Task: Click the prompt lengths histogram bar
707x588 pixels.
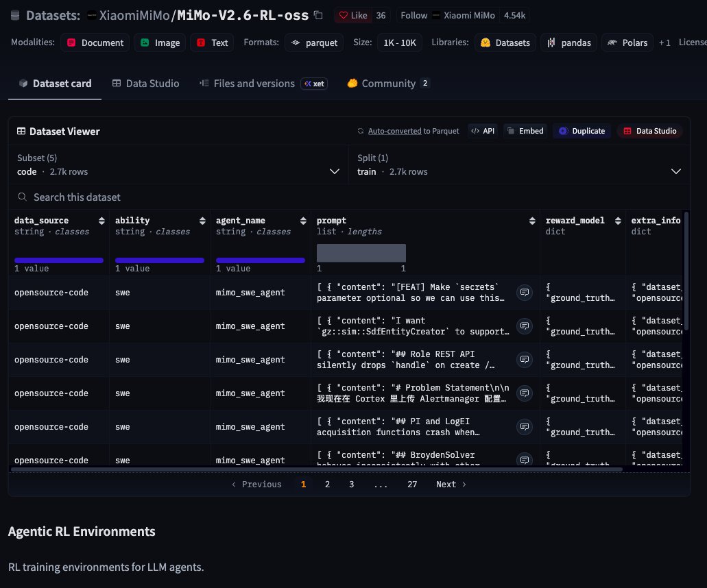Action: (x=361, y=253)
